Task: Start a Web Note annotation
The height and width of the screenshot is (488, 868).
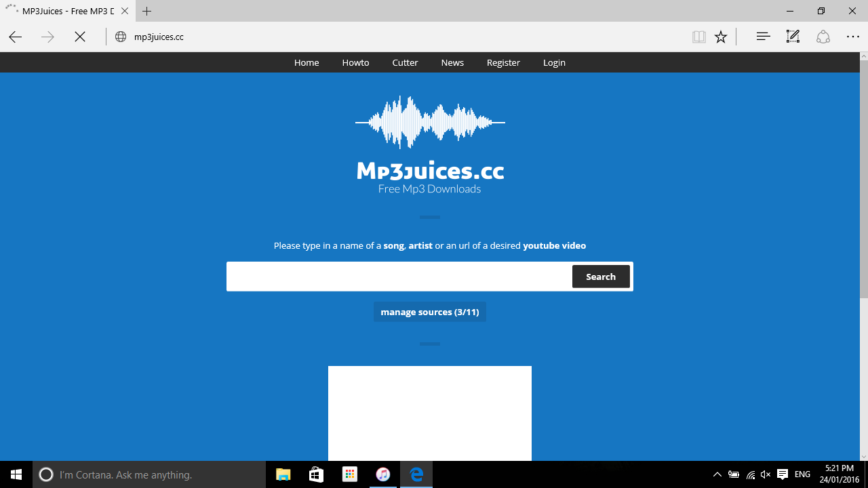Action: pos(792,37)
